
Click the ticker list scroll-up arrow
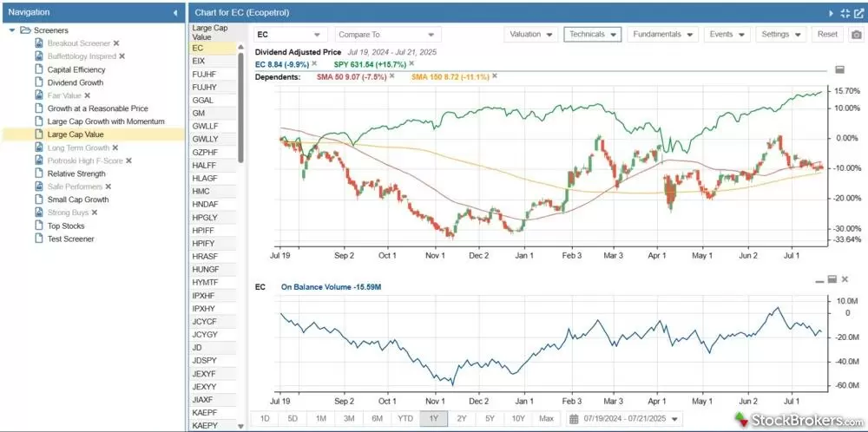click(x=240, y=48)
